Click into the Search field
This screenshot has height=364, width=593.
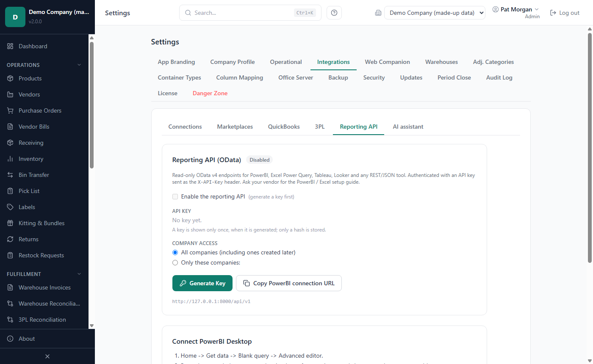coord(250,13)
